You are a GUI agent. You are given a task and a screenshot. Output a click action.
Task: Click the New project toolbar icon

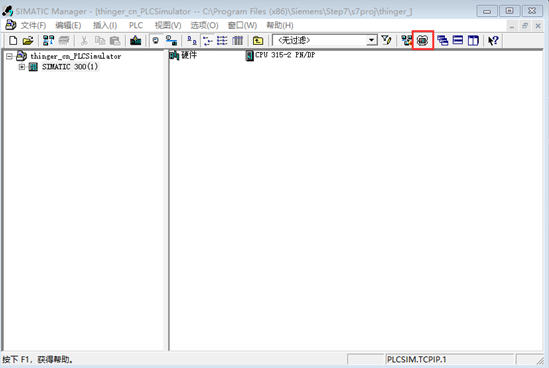(x=13, y=41)
